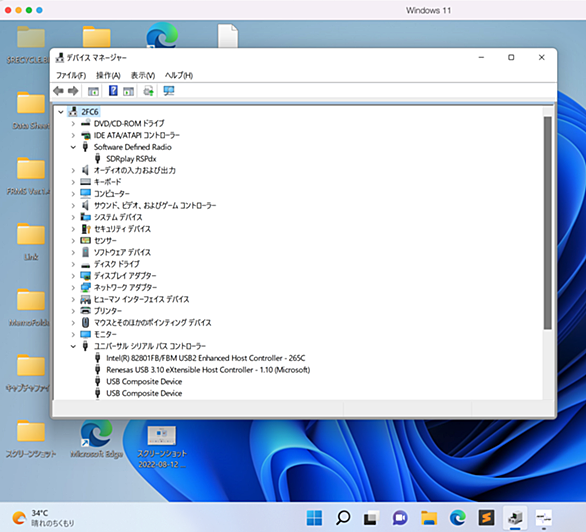This screenshot has height=532, width=586.
Task: Expand the コンピューター node
Action: pos(73,194)
